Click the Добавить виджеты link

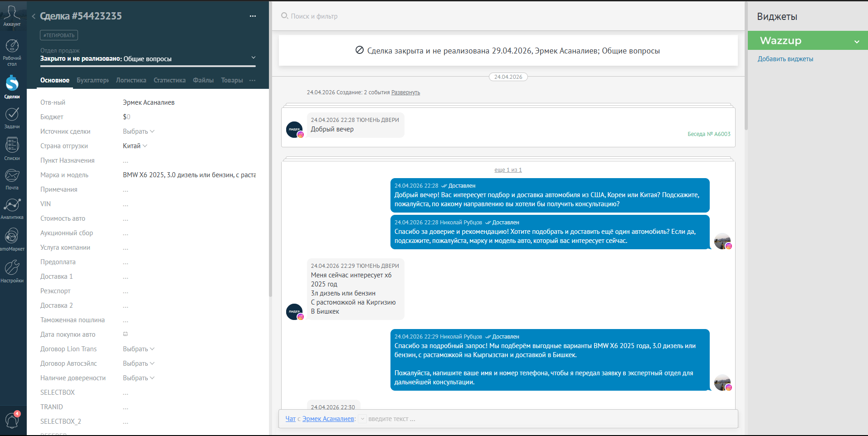(785, 59)
